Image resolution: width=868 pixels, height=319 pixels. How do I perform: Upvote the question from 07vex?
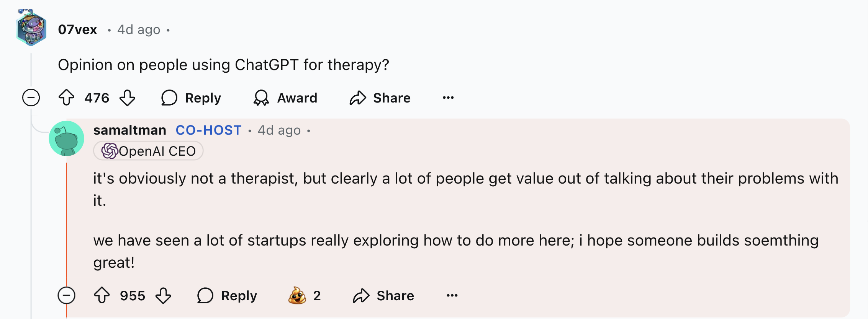click(x=67, y=98)
